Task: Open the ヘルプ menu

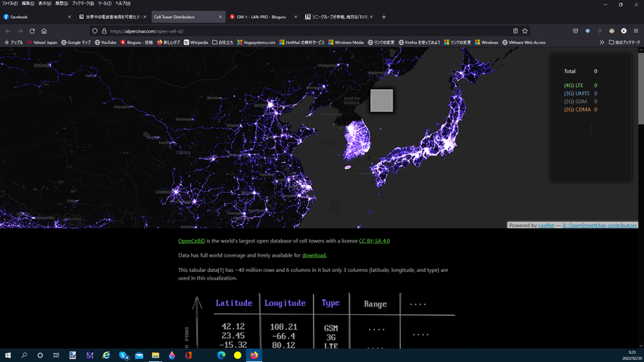Action: pos(123,3)
